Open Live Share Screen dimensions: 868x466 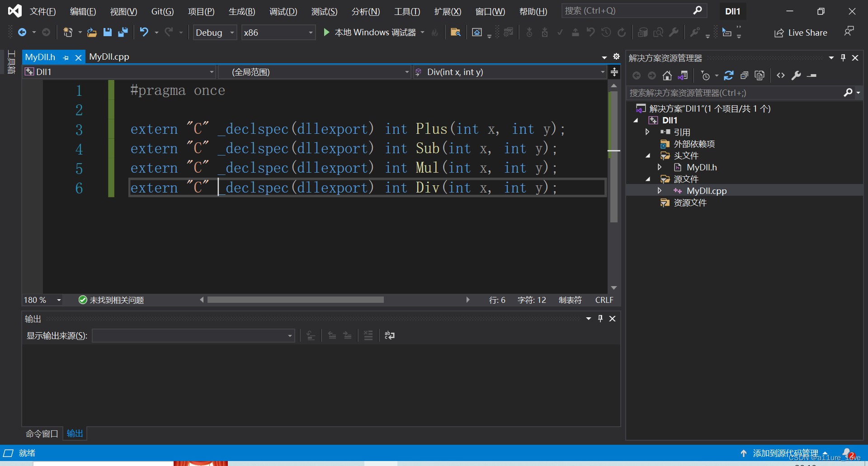click(801, 33)
